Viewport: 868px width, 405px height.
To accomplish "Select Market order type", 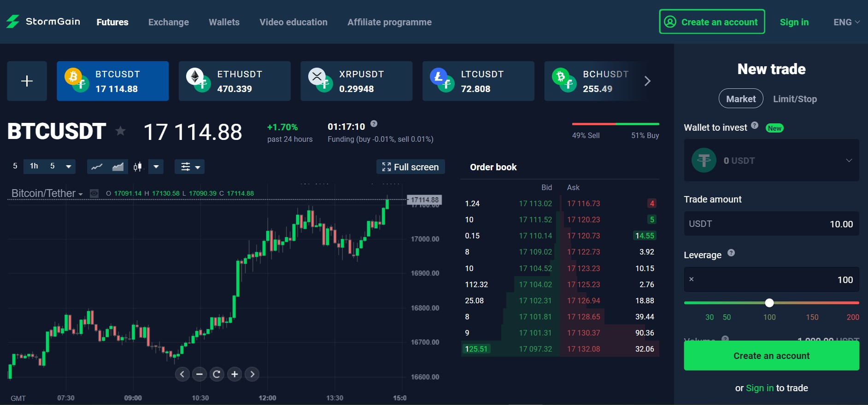I will pos(740,99).
